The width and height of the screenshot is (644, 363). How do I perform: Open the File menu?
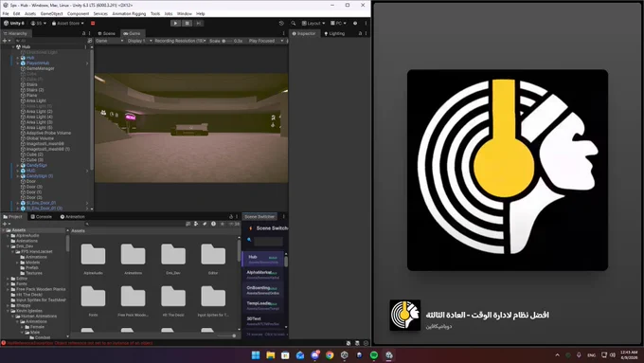coord(6,13)
